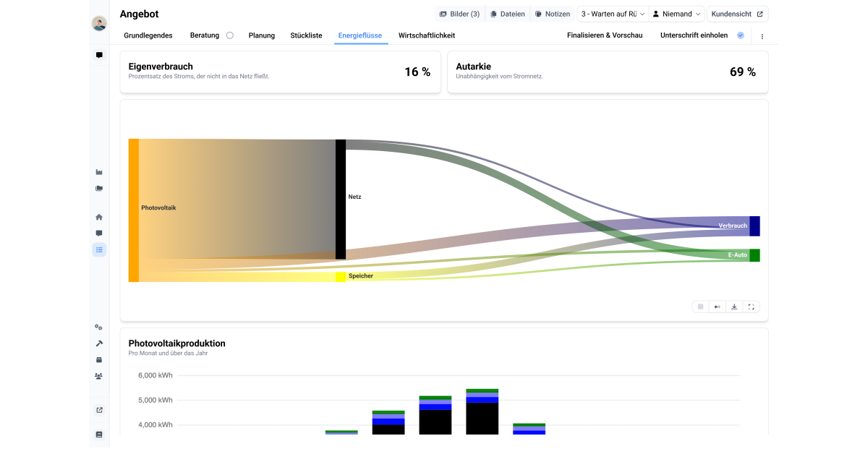Click the Autarkie 69 % value

pyautogui.click(x=743, y=72)
